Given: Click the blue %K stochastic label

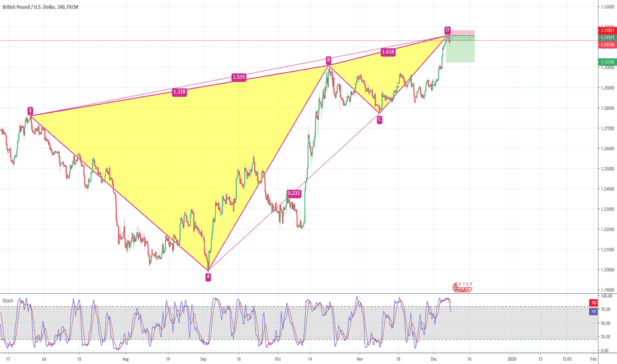Looking at the screenshot, I should 593,310.
